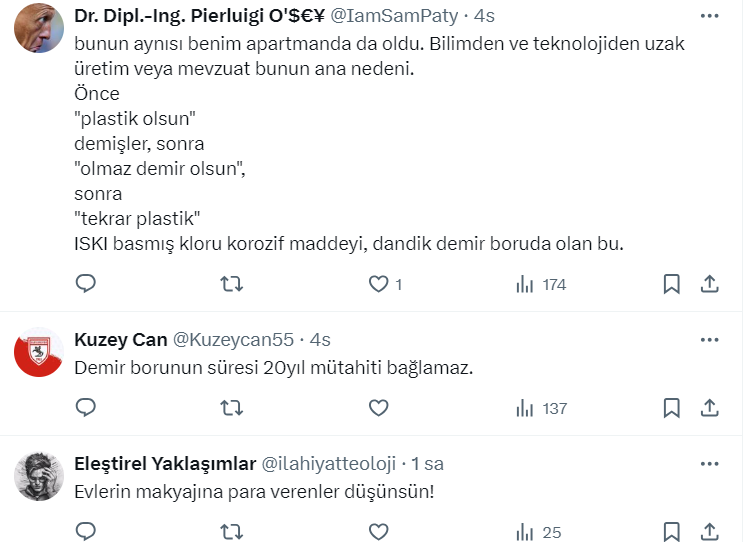Open more options for Eleştirel Yaklaşımlar's tweet
The height and width of the screenshot is (542, 744).
click(709, 463)
